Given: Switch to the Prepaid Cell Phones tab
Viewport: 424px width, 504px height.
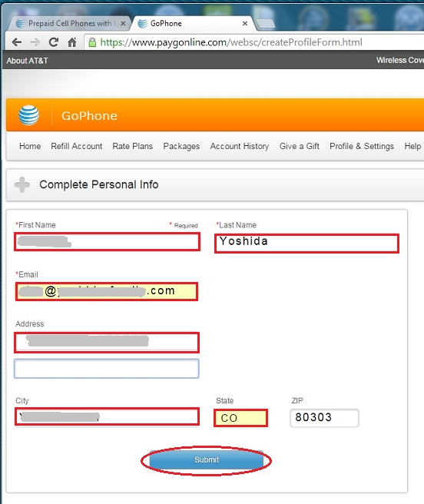Looking at the screenshot, I should coord(69,24).
